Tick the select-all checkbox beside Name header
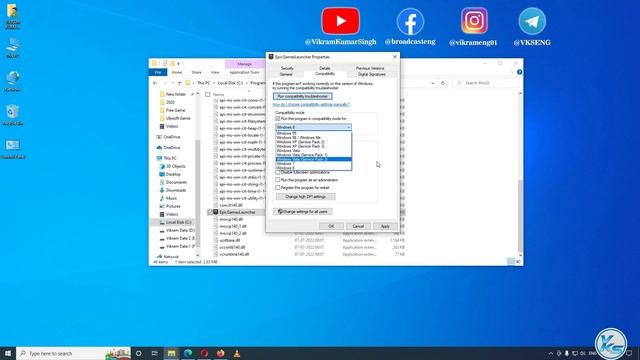640x360 pixels. [208, 94]
